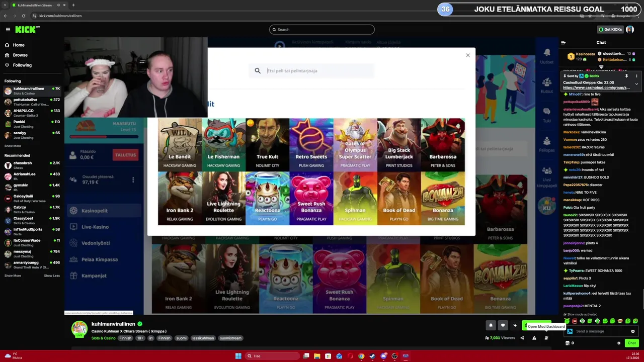644x362 pixels.
Task: Click the Get KICKs button
Action: click(x=610, y=30)
